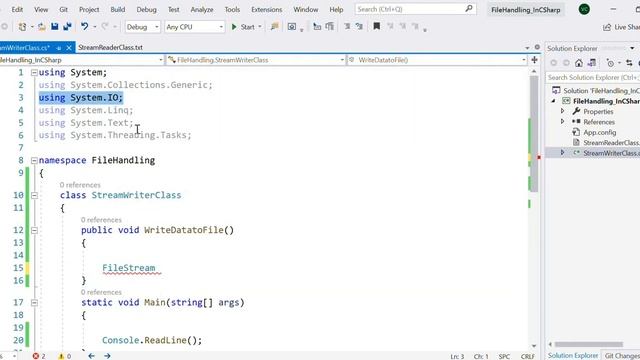Click the Pending Changes Filter clock icon
640x360 pixels.
pos(610,63)
